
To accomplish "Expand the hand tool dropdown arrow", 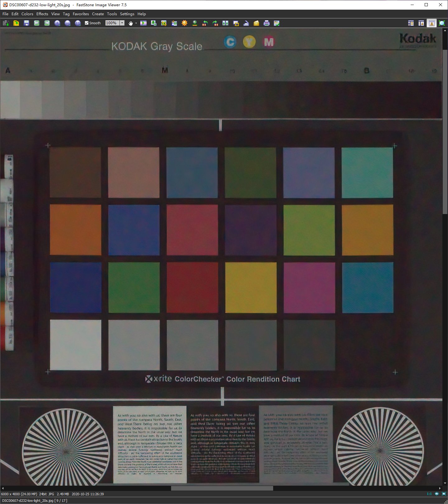I will (x=136, y=23).
